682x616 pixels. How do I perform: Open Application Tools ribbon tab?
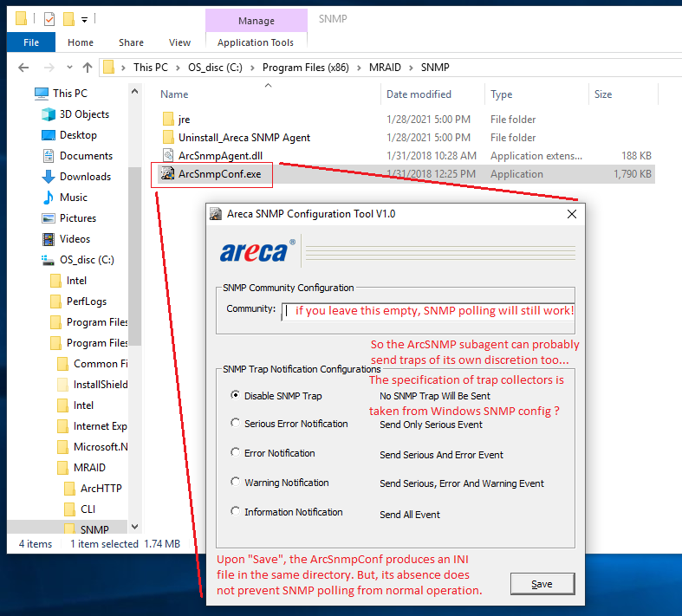click(x=256, y=42)
